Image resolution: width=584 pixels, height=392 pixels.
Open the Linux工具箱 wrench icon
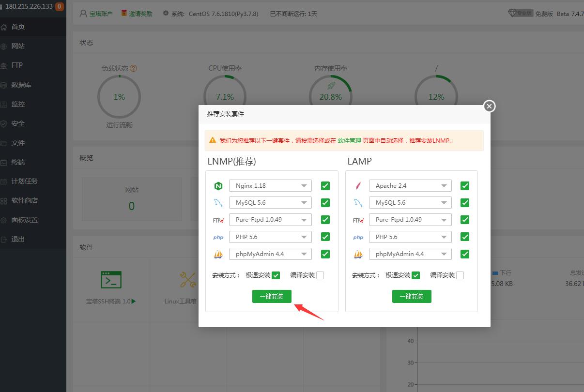[187, 280]
